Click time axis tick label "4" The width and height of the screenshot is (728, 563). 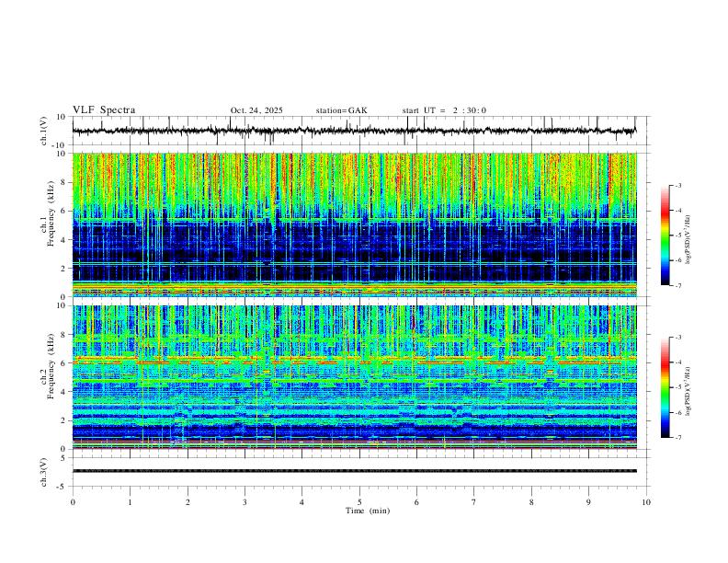[301, 502]
